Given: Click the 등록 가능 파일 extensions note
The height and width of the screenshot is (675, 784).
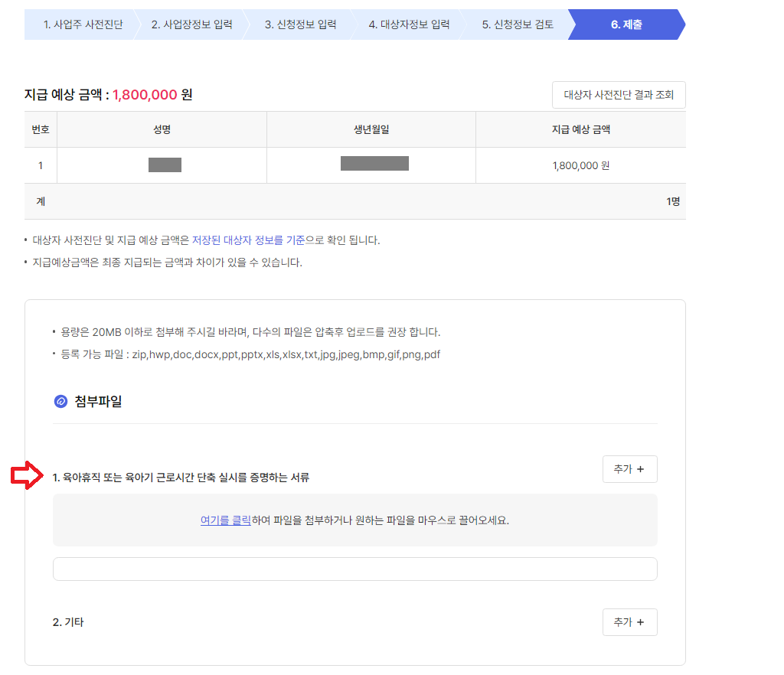Looking at the screenshot, I should tap(250, 355).
